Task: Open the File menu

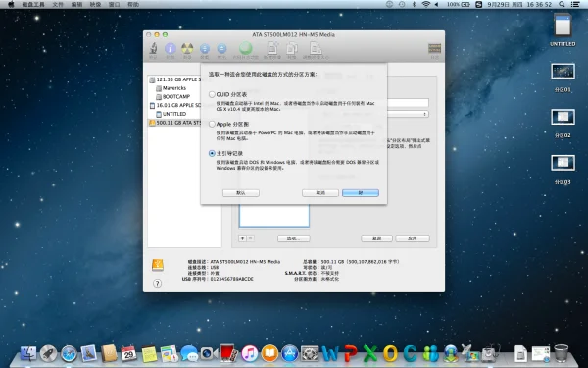Action: pyautogui.click(x=58, y=5)
